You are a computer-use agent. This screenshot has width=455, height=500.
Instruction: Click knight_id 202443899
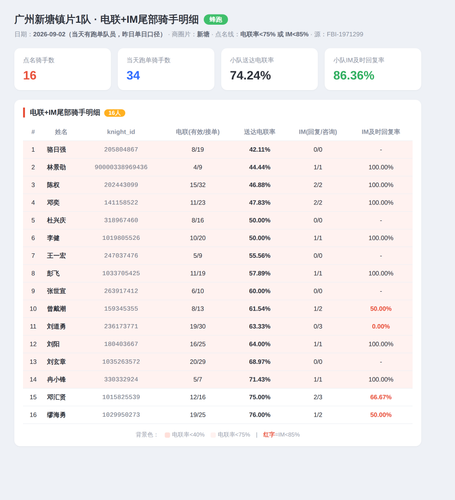121,185
